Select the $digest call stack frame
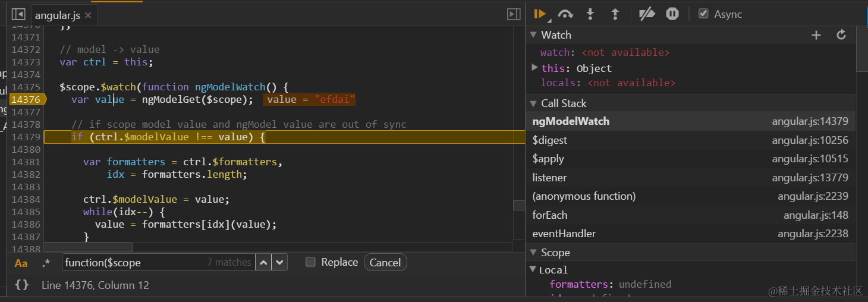Image resolution: width=868 pixels, height=302 pixels. tap(550, 140)
